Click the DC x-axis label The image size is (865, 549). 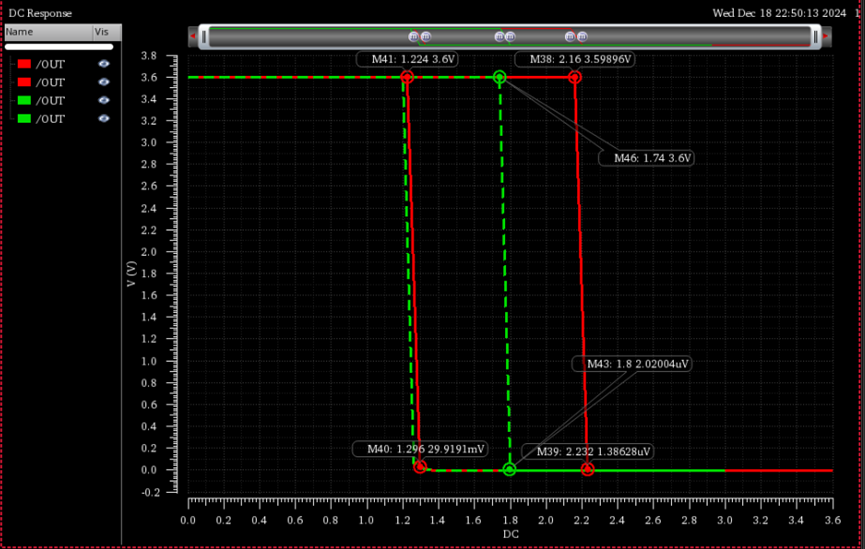point(511,534)
